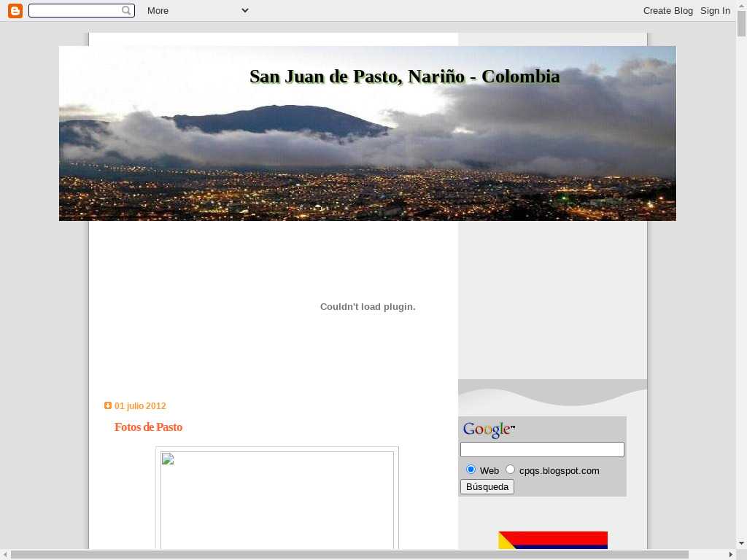
Task: Click the horizontal scrollbar left arrow
Action: 4,555
